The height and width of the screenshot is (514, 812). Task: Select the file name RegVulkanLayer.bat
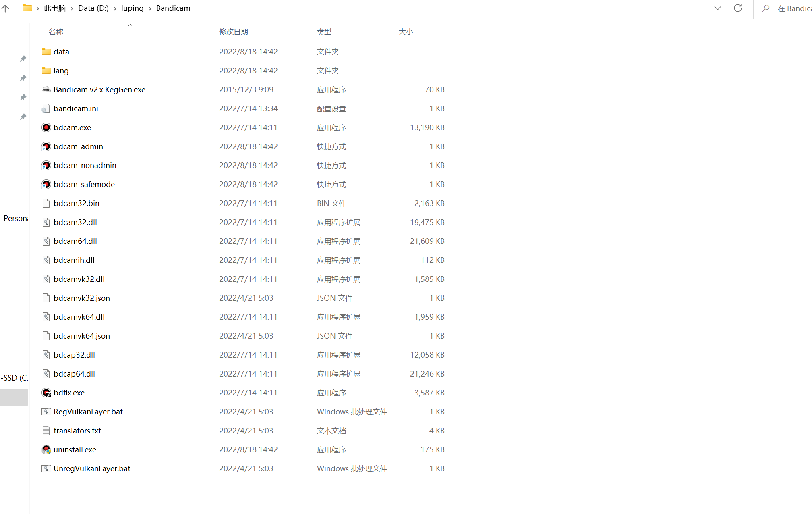click(x=88, y=412)
